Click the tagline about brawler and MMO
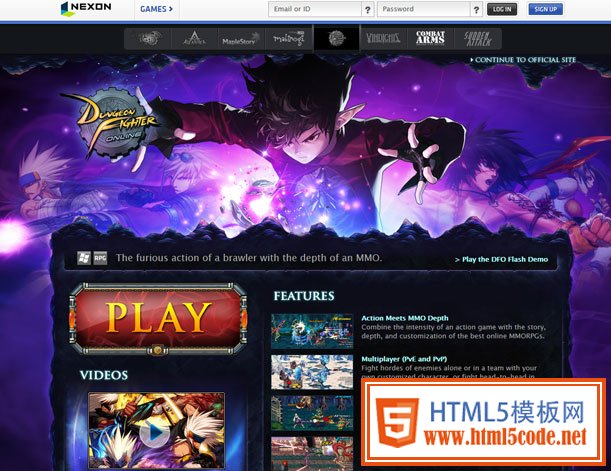The width and height of the screenshot is (611, 471). [249, 258]
